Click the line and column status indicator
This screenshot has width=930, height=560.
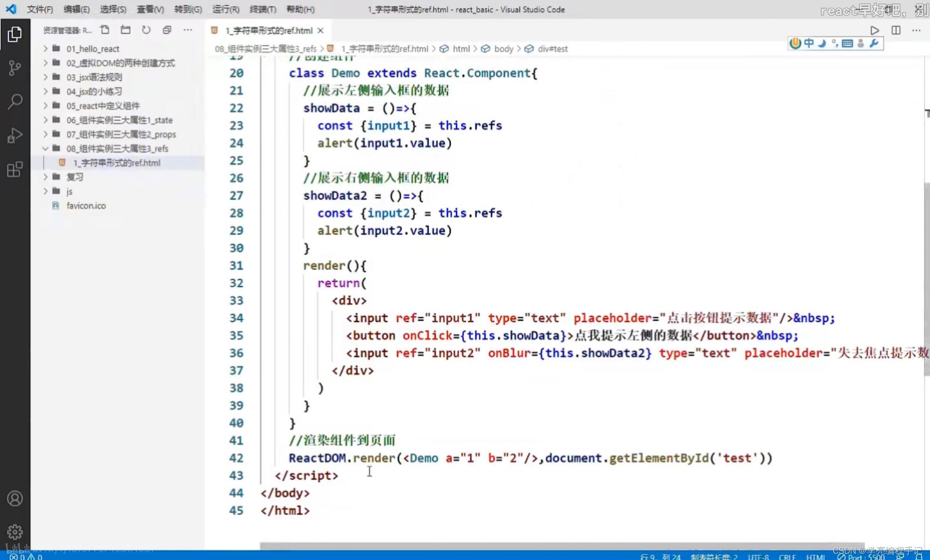661,557
